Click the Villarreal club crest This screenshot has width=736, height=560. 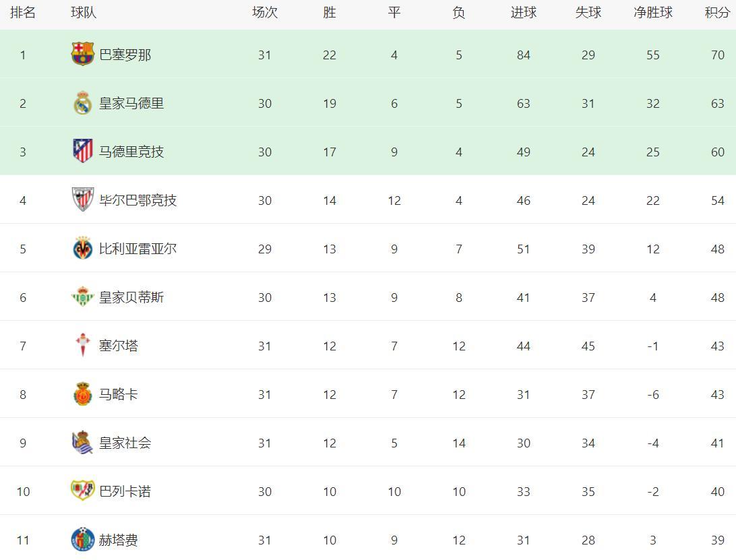coord(82,249)
